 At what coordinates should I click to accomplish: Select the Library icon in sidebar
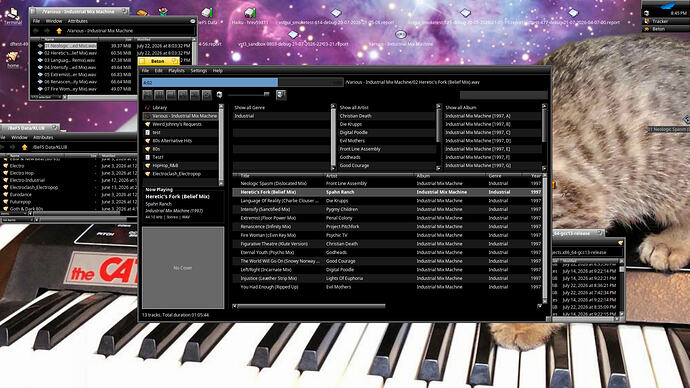(147, 108)
